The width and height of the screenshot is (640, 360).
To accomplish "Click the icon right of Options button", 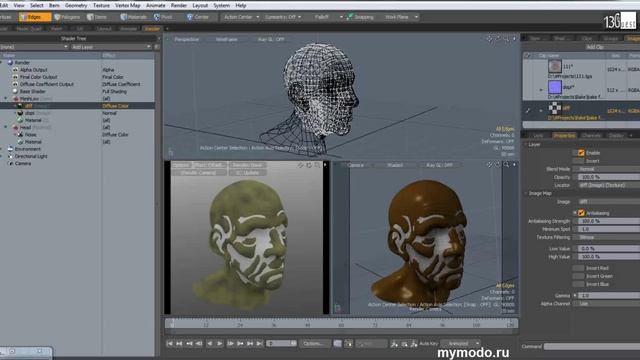I will pos(338,344).
